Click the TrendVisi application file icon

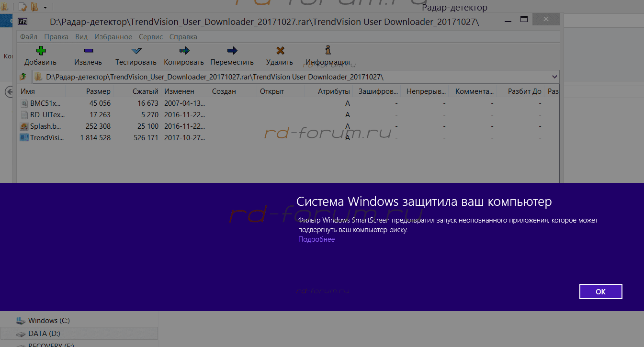point(25,138)
